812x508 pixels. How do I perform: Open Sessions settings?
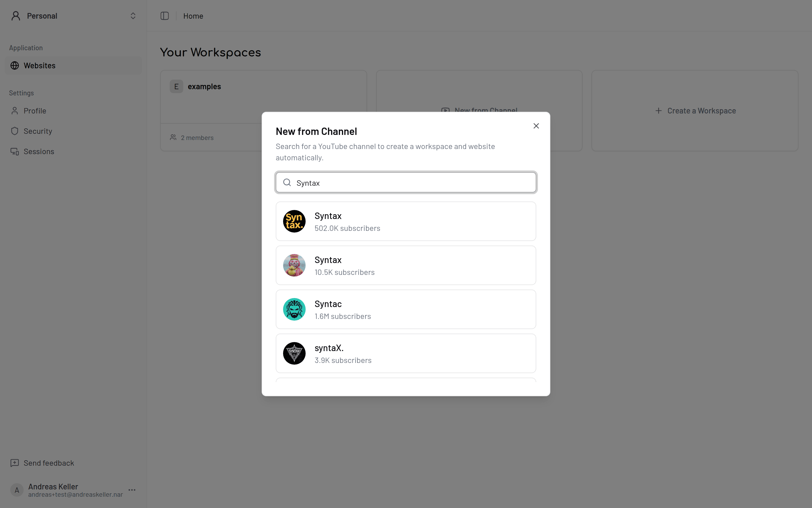click(73, 152)
